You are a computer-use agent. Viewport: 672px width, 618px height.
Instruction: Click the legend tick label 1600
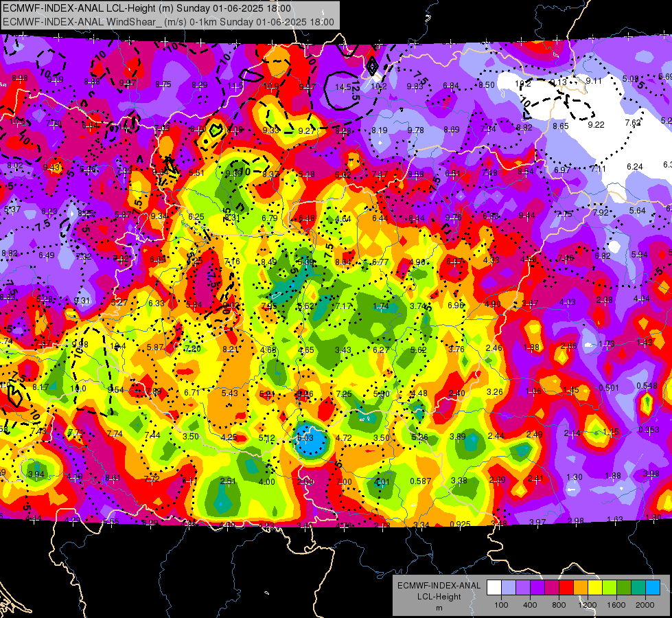pyautogui.click(x=616, y=605)
